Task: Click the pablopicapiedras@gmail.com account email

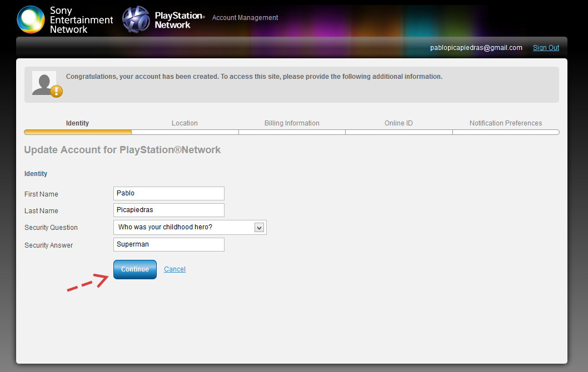Action: [476, 48]
